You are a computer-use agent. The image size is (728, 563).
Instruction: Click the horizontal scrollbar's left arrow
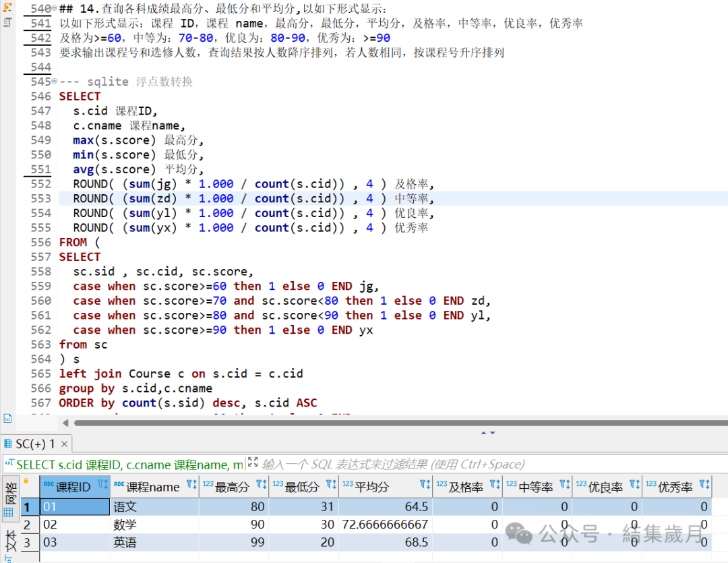(65, 423)
